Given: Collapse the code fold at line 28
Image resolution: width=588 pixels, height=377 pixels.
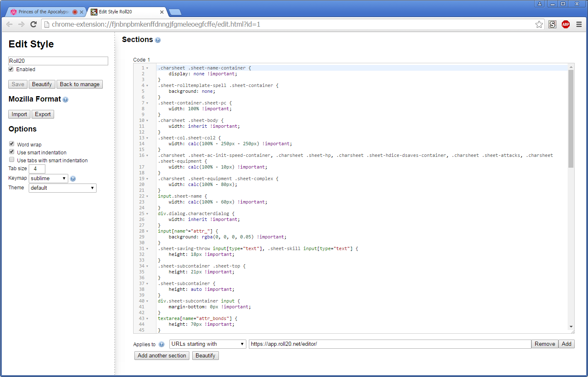Looking at the screenshot, I should (147, 231).
